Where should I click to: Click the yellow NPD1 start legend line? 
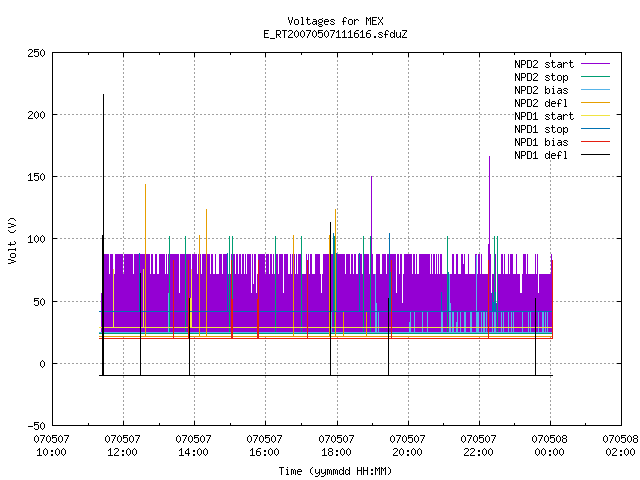(596, 116)
